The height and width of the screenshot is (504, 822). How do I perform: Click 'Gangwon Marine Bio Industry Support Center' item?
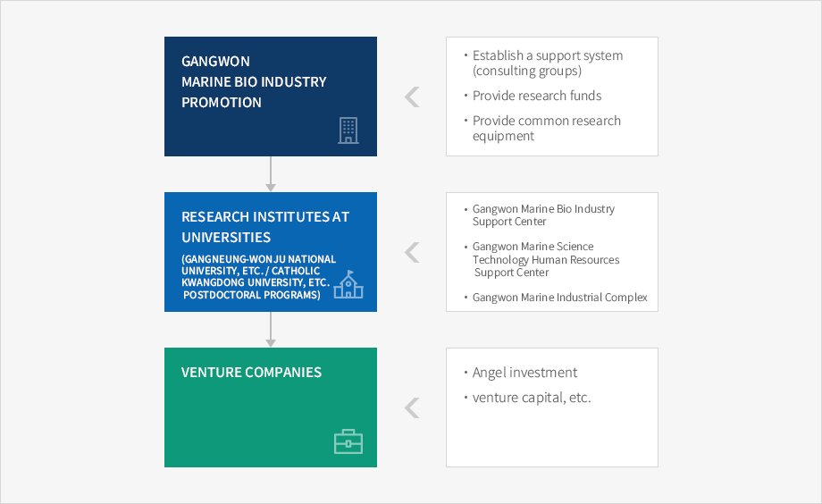tap(543, 215)
